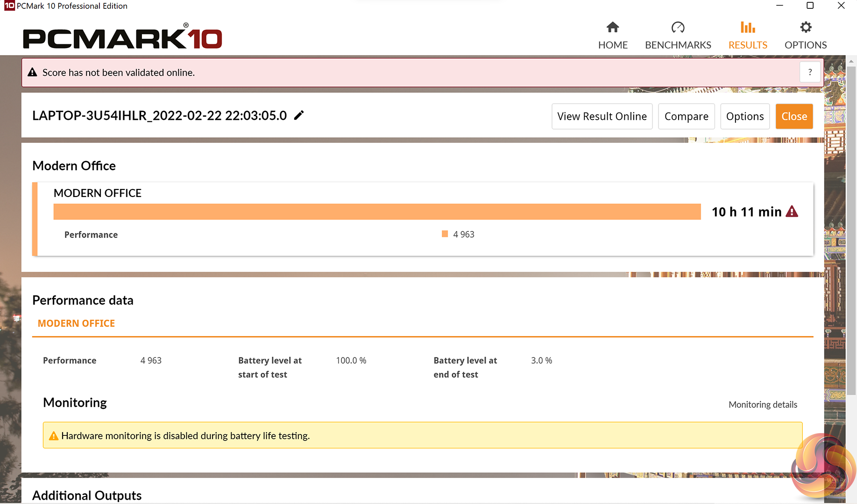
Task: Click the scrollbar up arrow
Action: (851, 61)
